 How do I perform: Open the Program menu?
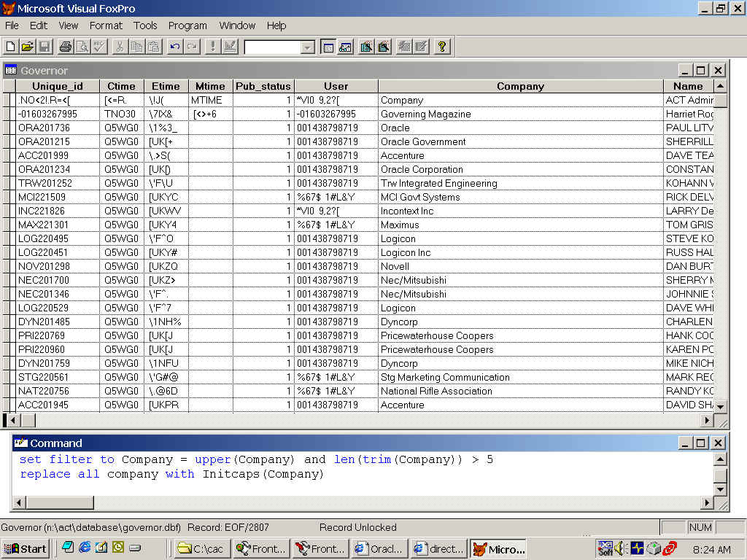pos(187,26)
